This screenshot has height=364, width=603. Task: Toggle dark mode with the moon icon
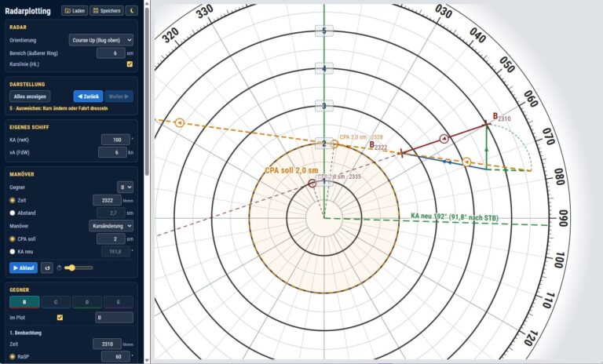(x=132, y=11)
